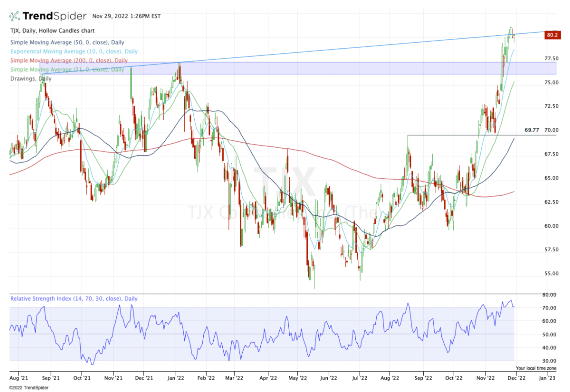Click the red 80.2 current price tag
570x392 pixels.
[551, 35]
